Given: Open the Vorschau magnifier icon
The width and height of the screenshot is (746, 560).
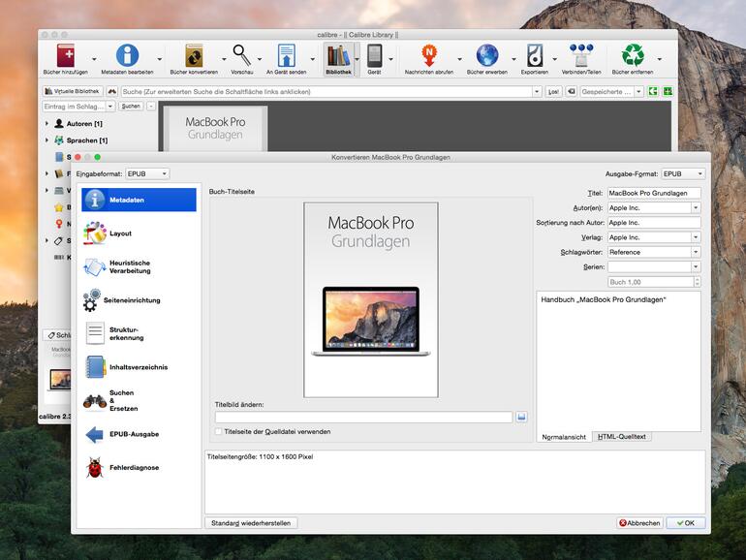Looking at the screenshot, I should [242, 56].
